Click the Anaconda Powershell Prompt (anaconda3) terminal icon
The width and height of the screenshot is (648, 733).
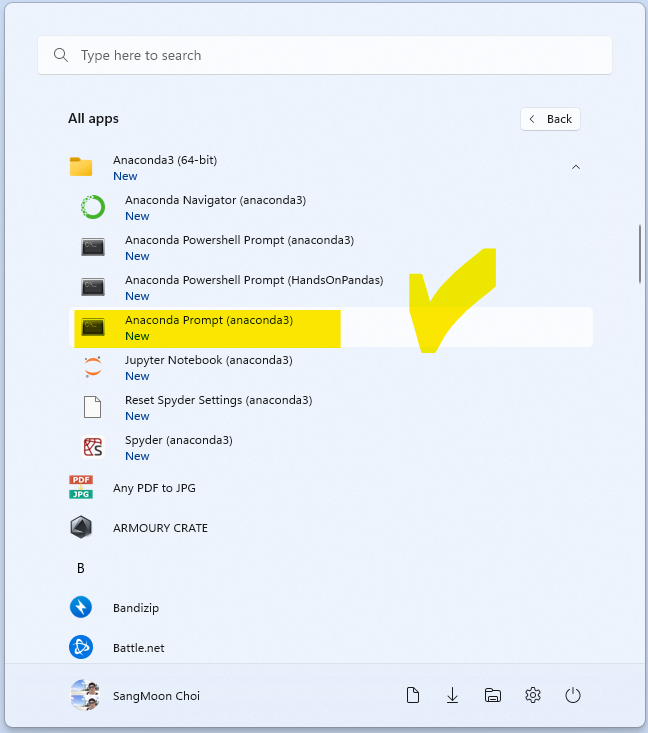(93, 247)
